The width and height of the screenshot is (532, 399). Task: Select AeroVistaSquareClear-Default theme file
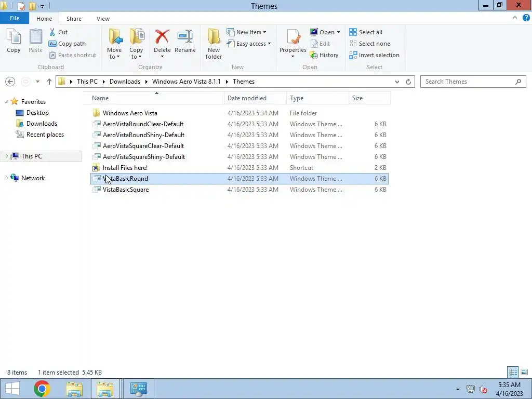pyautogui.click(x=239, y=145)
